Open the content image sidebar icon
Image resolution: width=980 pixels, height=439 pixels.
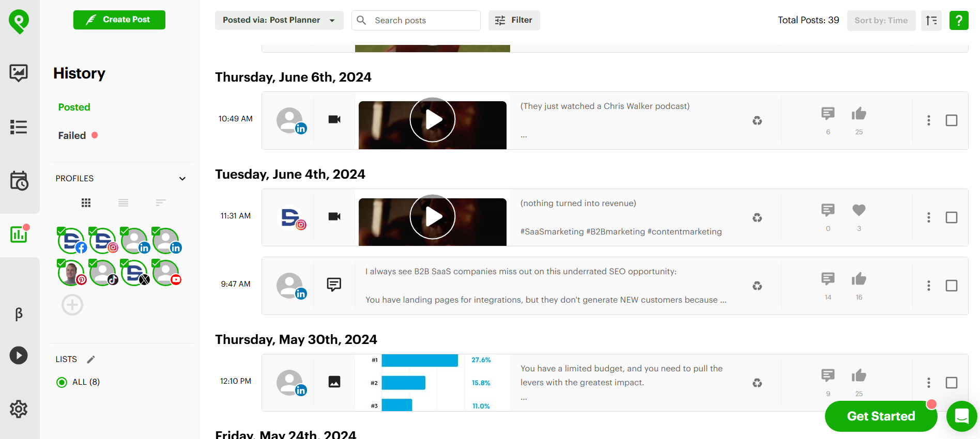(x=19, y=73)
